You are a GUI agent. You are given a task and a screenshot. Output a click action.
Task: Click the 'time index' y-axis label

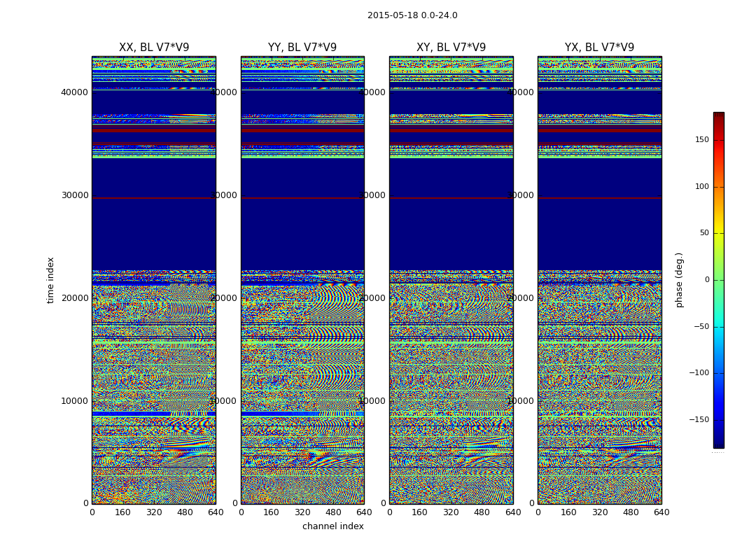tap(50, 280)
